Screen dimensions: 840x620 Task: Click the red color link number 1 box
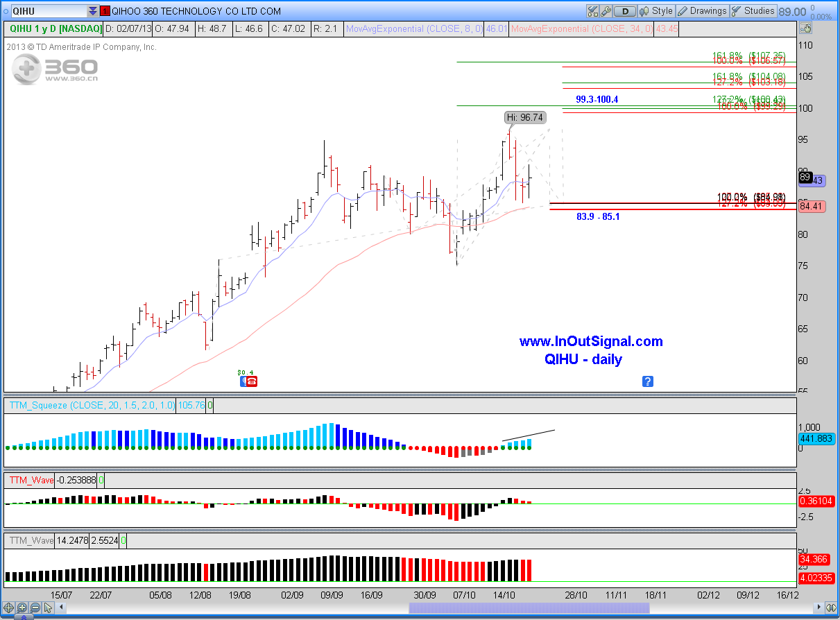point(105,11)
